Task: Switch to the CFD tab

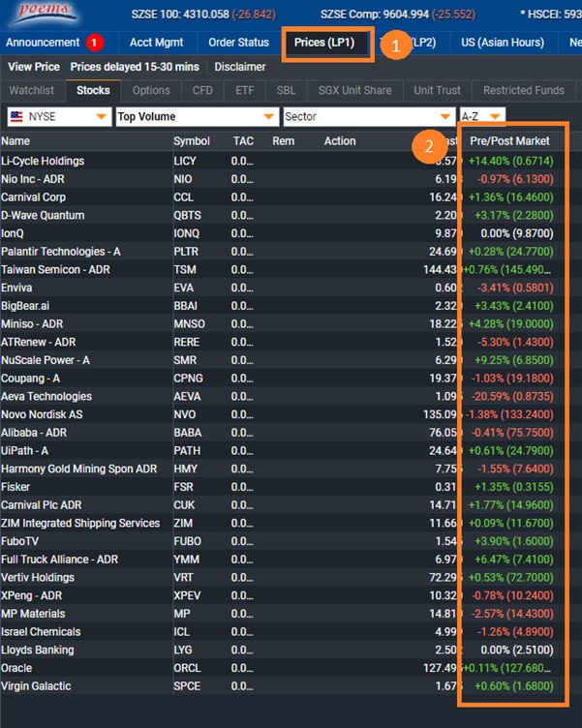Action: tap(202, 91)
